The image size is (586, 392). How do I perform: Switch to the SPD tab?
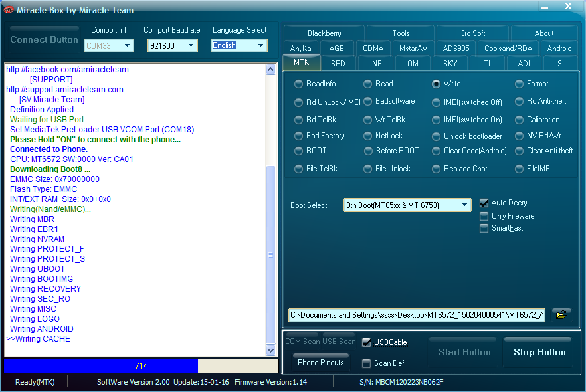338,64
